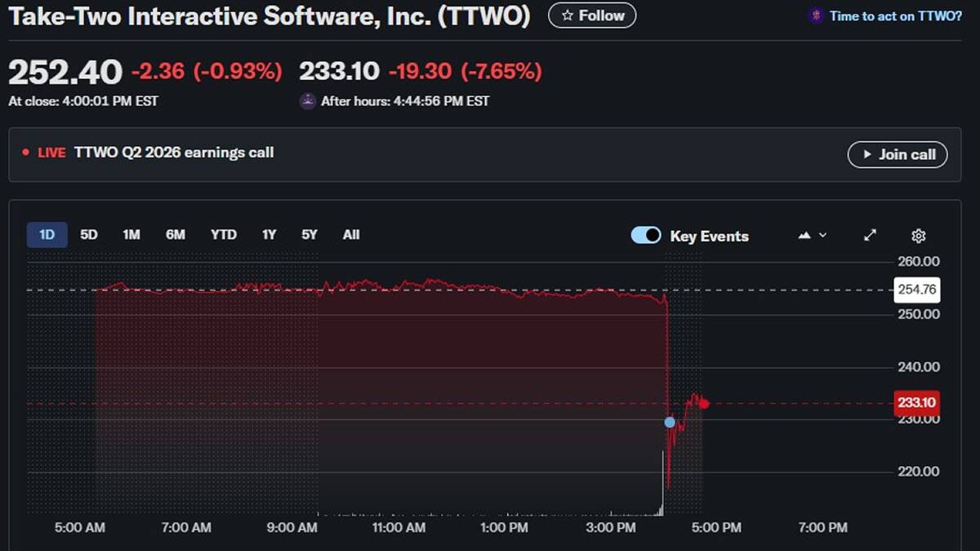Click the after hours moon icon

click(307, 101)
